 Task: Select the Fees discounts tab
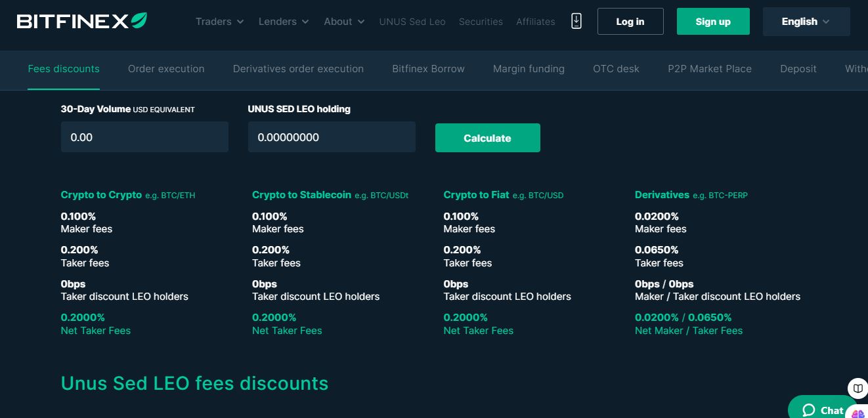(64, 69)
